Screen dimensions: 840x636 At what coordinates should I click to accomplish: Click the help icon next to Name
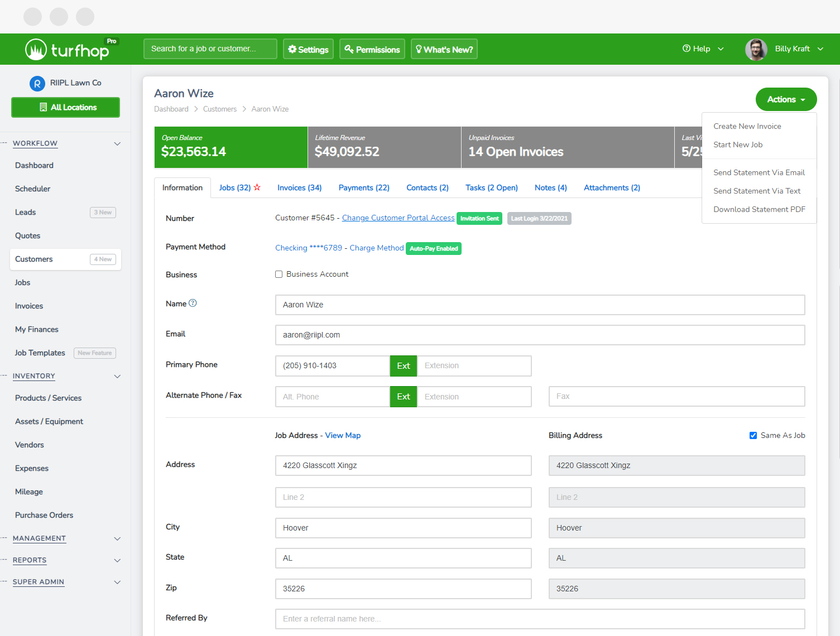(x=193, y=303)
